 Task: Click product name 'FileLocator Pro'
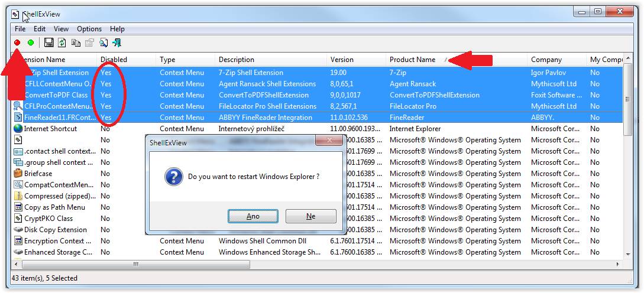[x=413, y=106]
